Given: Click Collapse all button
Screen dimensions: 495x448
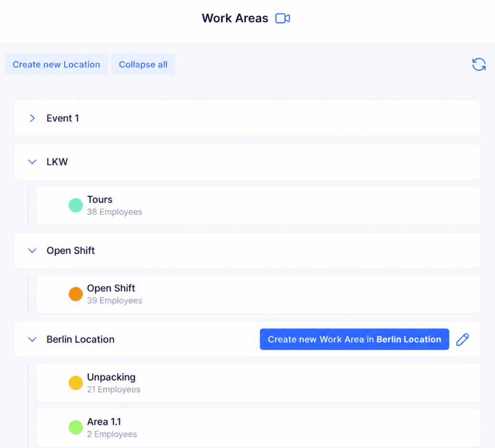Looking at the screenshot, I should coord(143,64).
